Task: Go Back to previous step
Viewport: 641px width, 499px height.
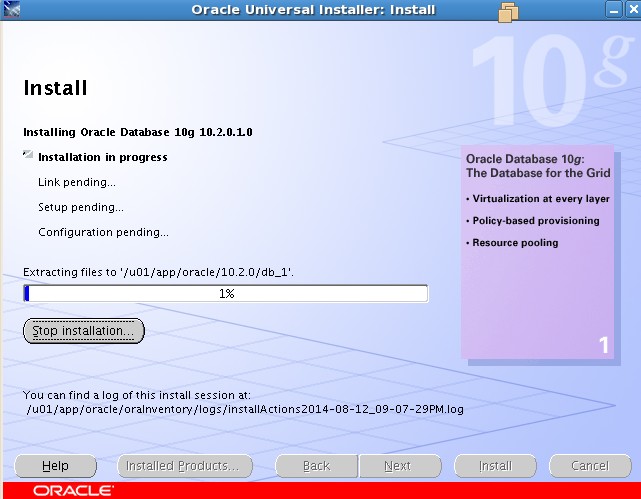Action: coord(317,466)
